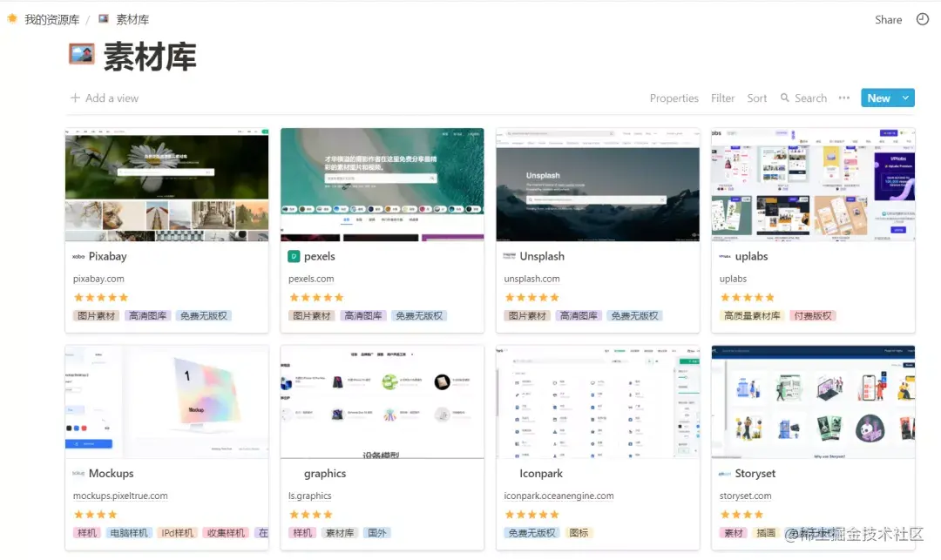Open the uplabs card thumbnail
This screenshot has width=941, height=560.
click(x=813, y=185)
